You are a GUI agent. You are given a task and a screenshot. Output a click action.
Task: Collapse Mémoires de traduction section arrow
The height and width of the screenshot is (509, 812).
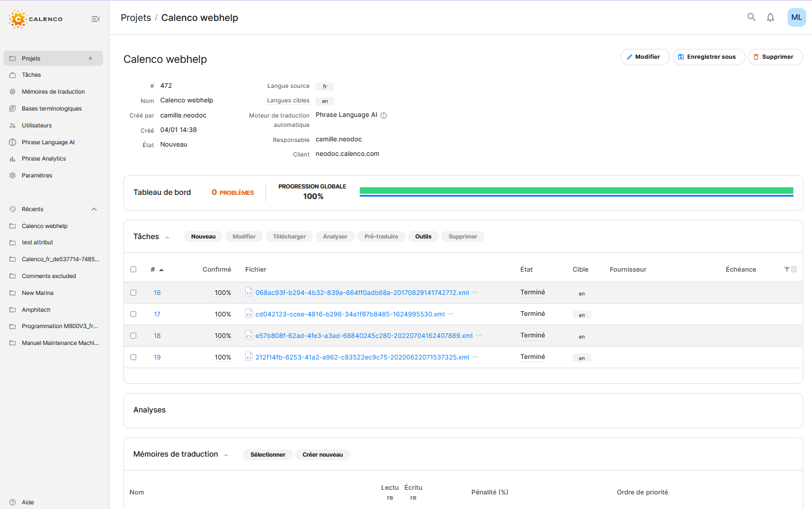coord(226,455)
